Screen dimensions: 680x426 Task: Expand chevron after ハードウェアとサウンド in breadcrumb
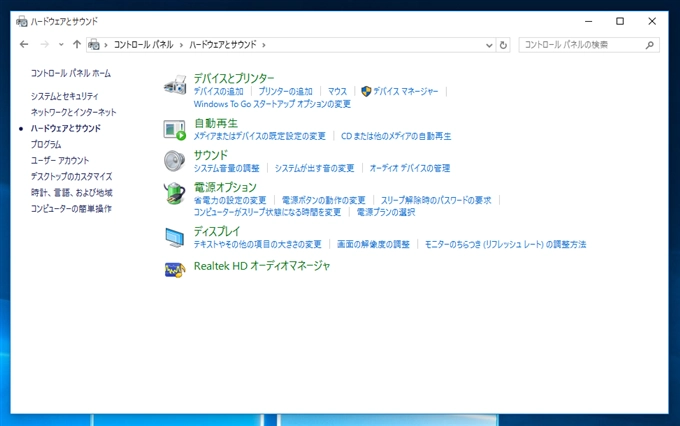(x=264, y=45)
